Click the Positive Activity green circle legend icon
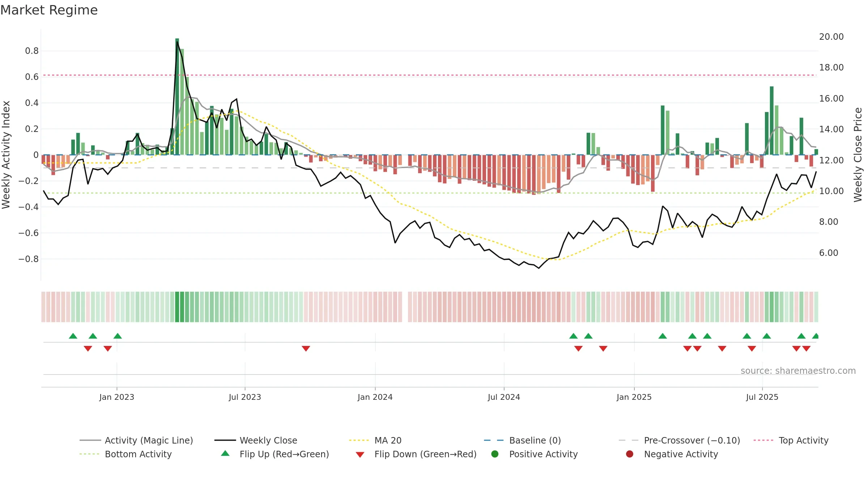Image resolution: width=868 pixels, height=488 pixels. point(495,454)
